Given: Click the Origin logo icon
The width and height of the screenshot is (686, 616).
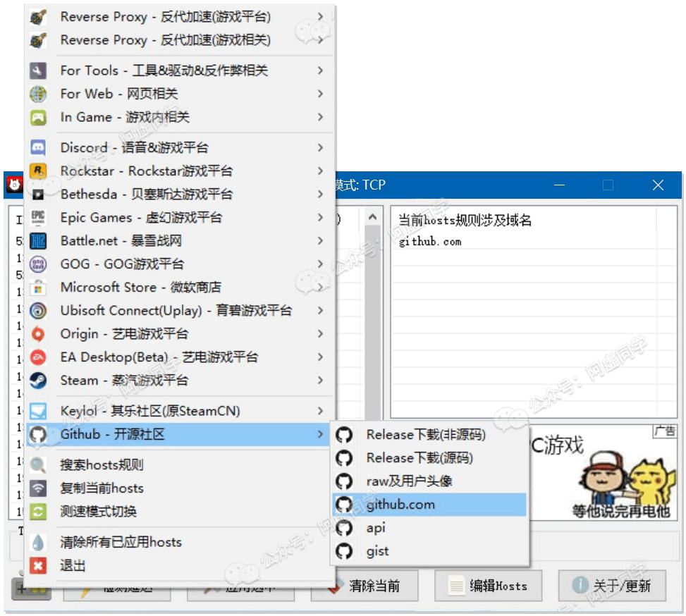Looking at the screenshot, I should point(38,334).
